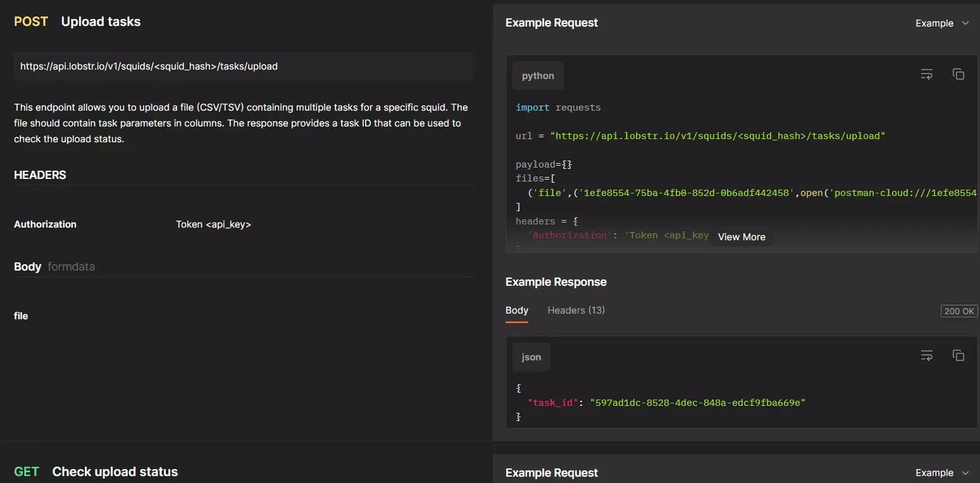Click the Upload tasks endpoint URL field

coord(244,66)
